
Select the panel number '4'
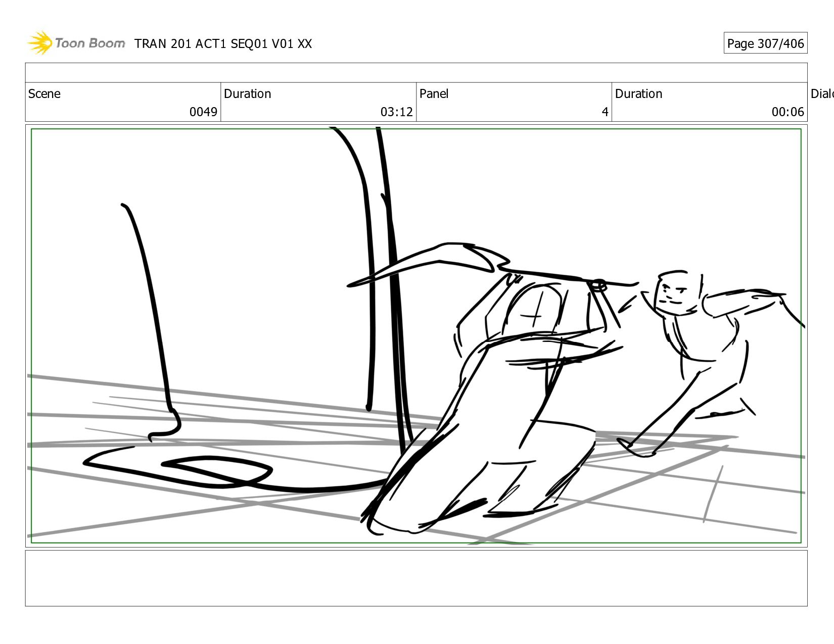point(605,112)
